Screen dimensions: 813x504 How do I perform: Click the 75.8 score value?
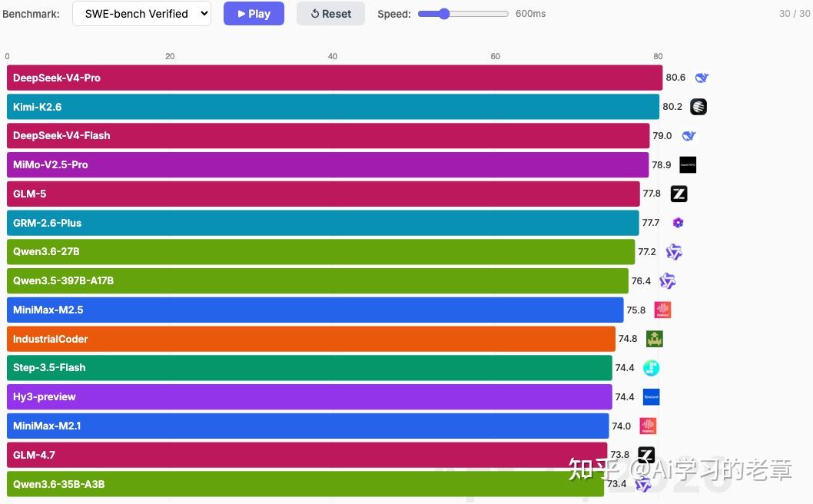point(636,310)
